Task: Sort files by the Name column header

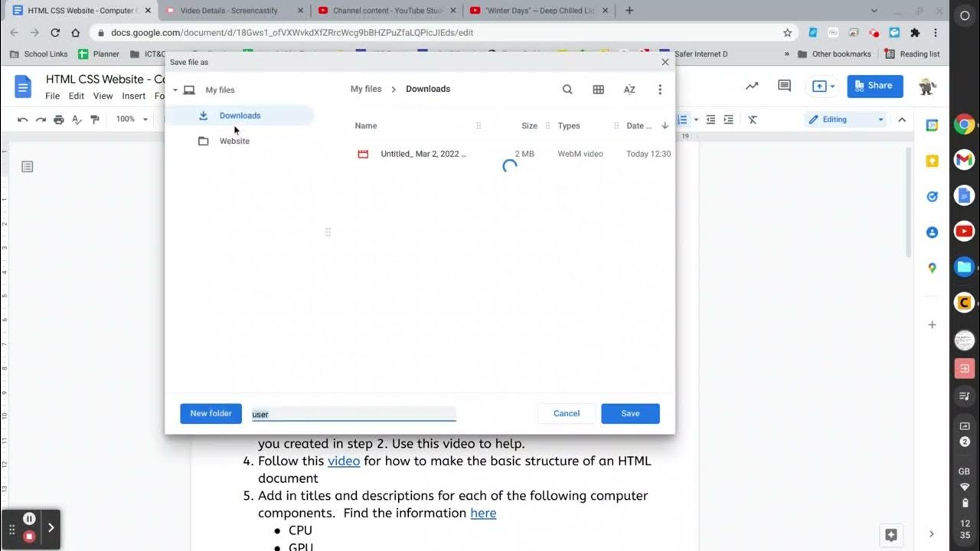Action: 366,126
